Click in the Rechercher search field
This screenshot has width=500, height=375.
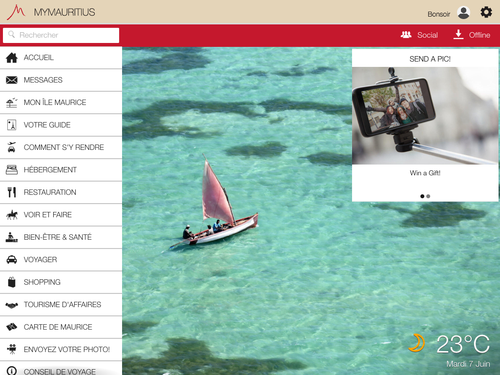(61, 35)
